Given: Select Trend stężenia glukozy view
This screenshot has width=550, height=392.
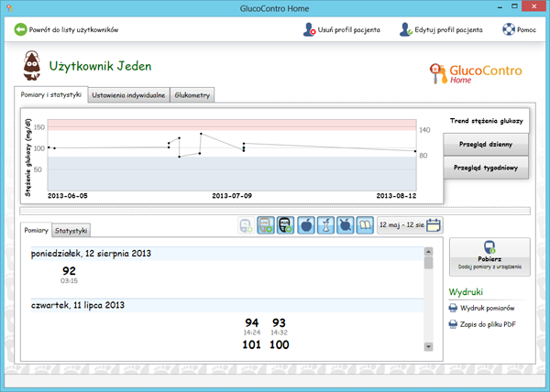Looking at the screenshot, I should click(486, 121).
